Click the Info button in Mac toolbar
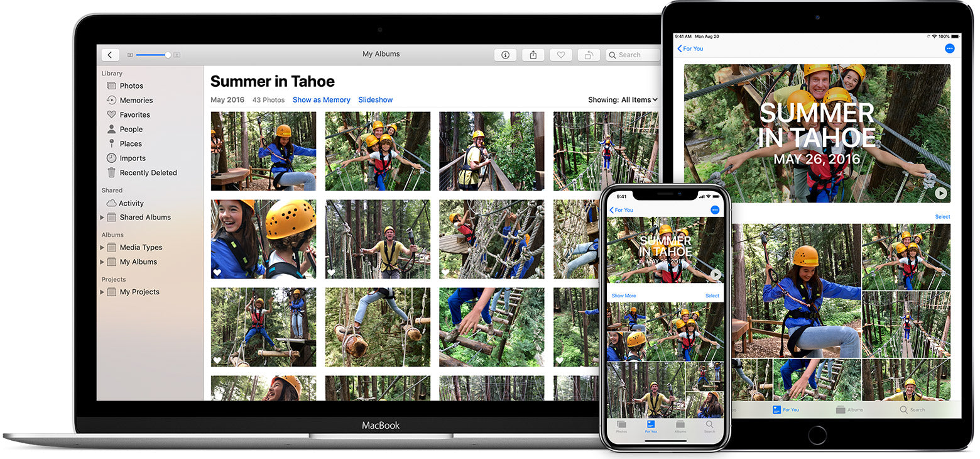980x459 pixels. coord(505,55)
